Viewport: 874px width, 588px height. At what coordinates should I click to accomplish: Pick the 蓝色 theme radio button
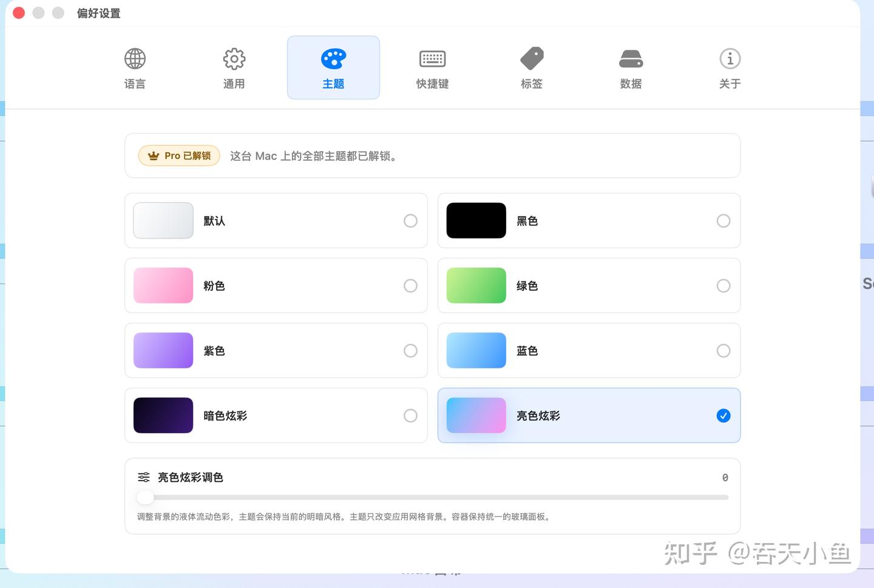[x=723, y=351]
